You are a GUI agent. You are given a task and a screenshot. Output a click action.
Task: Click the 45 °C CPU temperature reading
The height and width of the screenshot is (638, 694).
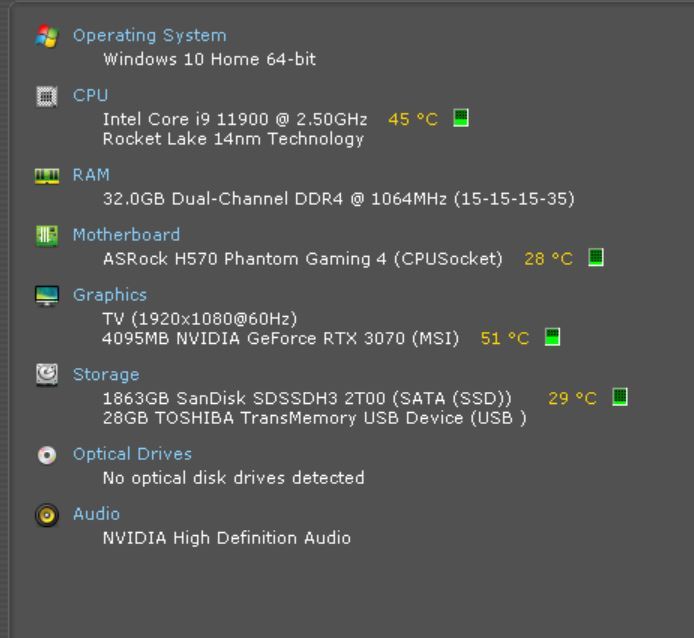tap(412, 119)
